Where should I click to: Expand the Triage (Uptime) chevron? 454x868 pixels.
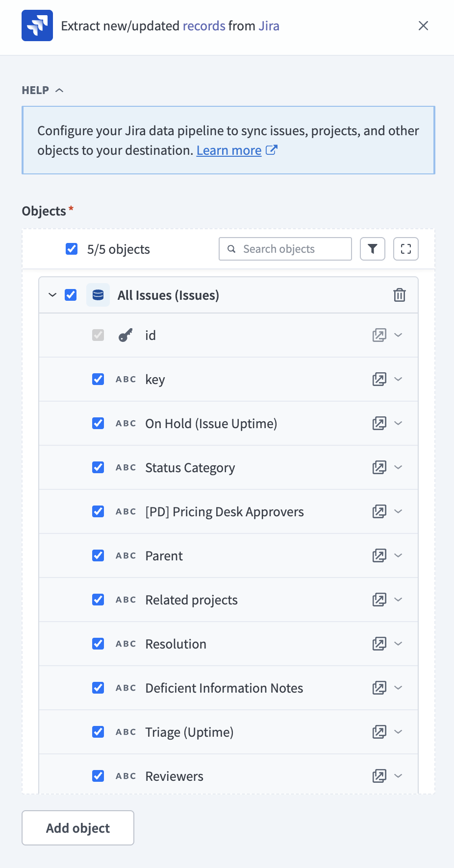point(398,732)
